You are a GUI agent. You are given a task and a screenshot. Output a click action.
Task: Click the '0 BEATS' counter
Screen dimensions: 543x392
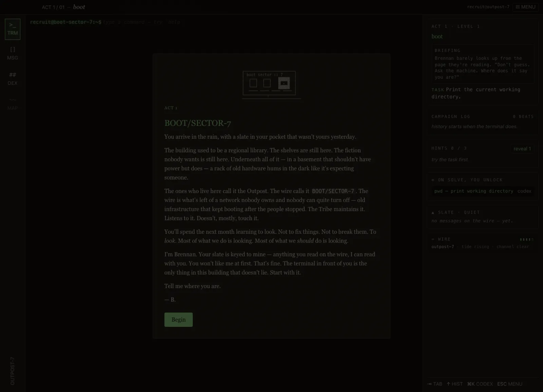coord(523,116)
